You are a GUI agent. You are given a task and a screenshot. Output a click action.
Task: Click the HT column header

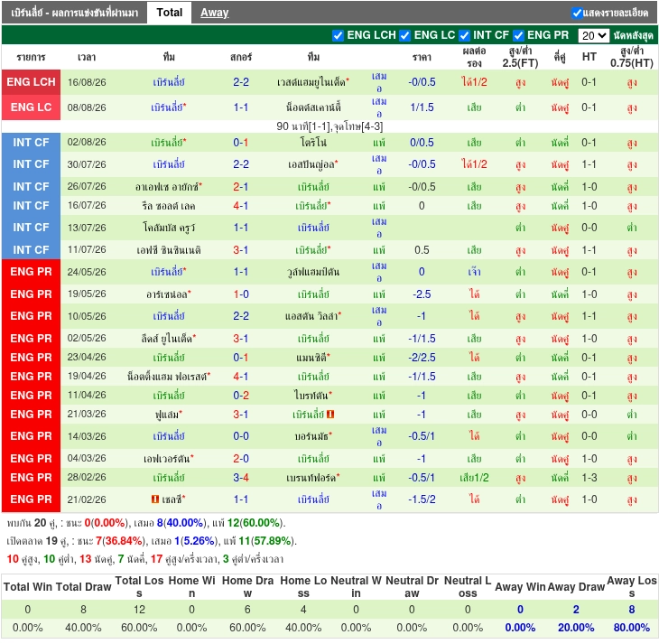[x=589, y=57]
